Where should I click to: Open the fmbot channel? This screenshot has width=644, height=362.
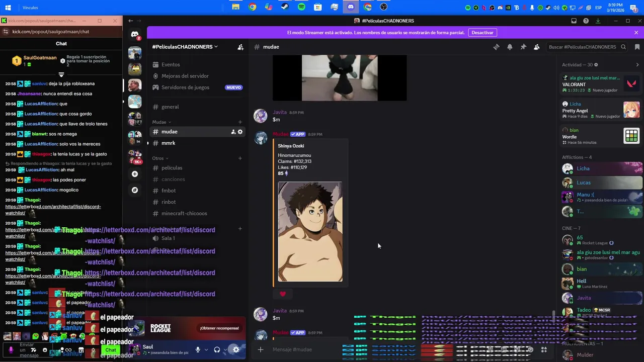click(x=197, y=191)
